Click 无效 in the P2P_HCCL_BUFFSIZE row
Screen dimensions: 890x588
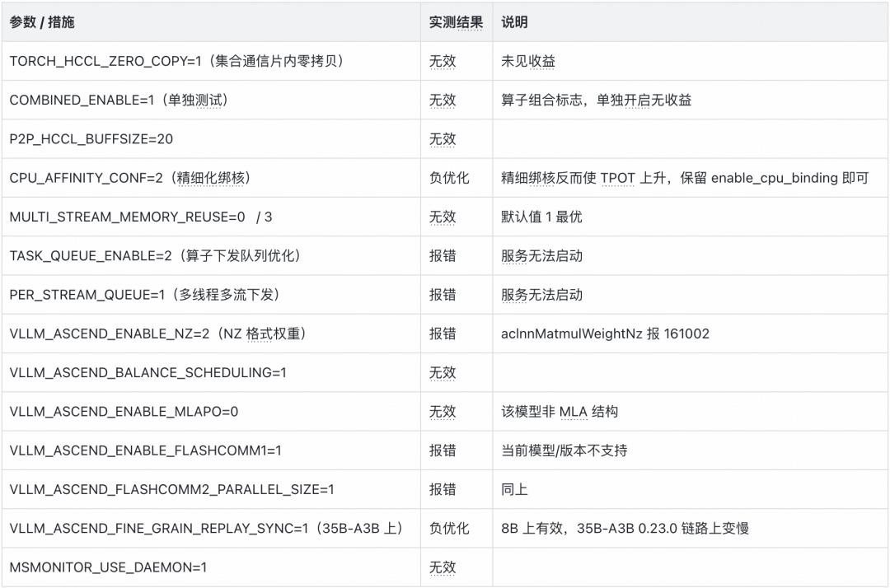coord(443,139)
